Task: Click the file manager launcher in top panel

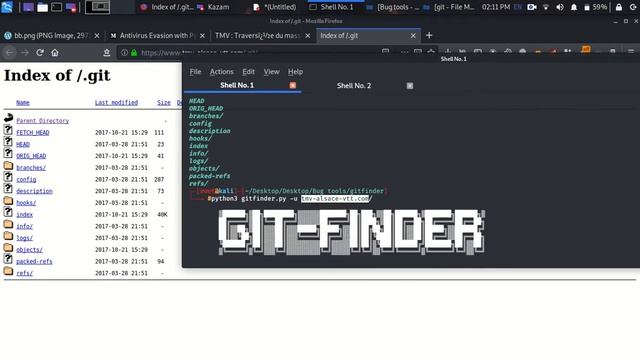Action: point(42,7)
